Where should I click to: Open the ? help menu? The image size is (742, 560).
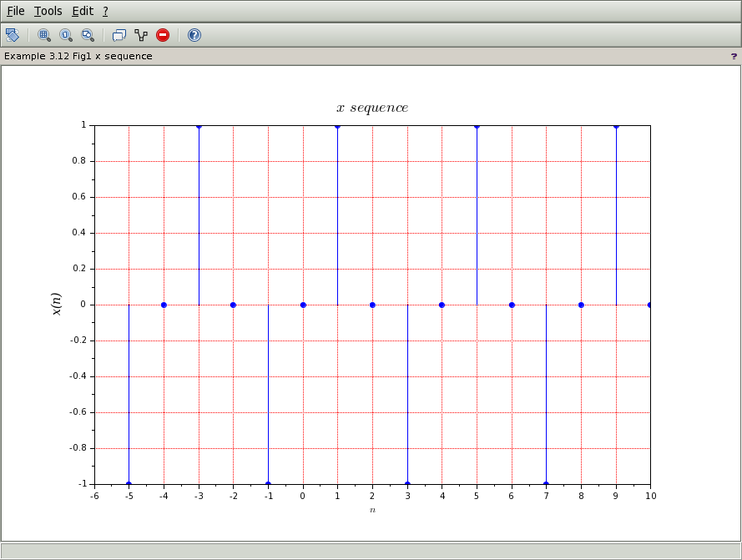(x=105, y=11)
